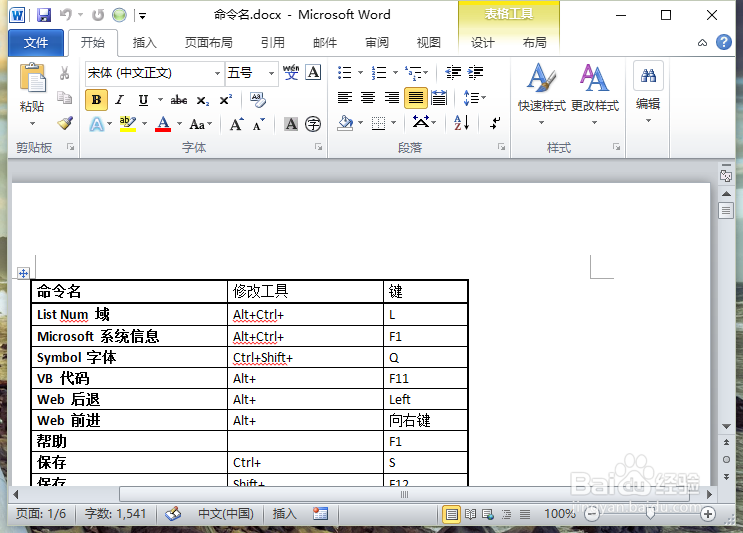Click the character border A icon
Image resolution: width=743 pixels, height=533 pixels.
313,72
